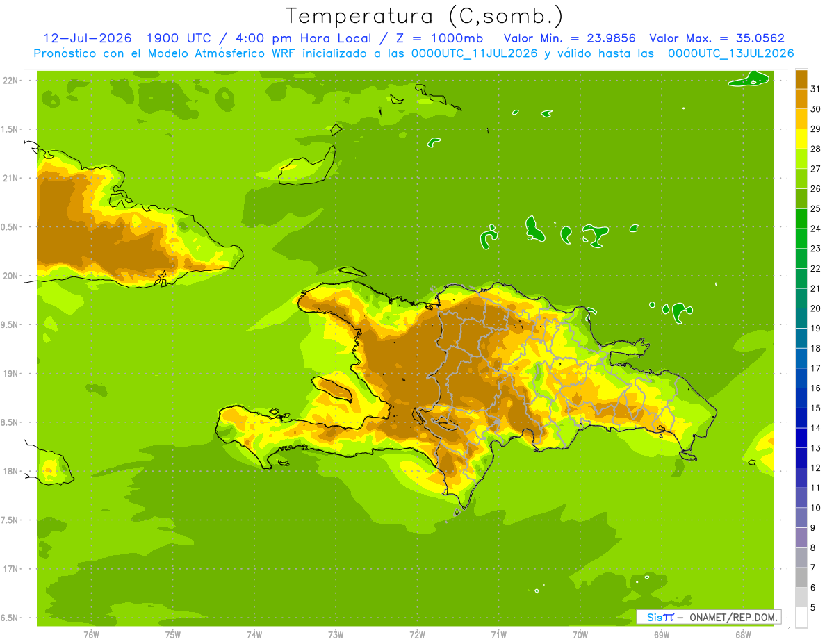Screen dimensions: 834x644
Task: Pick the blue swatch between 15 and 16
Action: [x=801, y=398]
